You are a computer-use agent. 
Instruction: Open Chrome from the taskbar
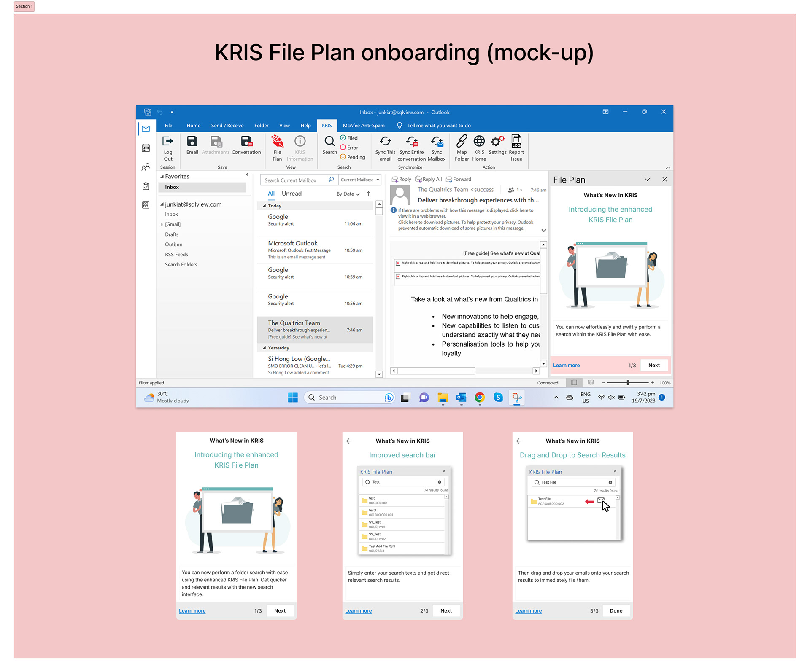(480, 398)
